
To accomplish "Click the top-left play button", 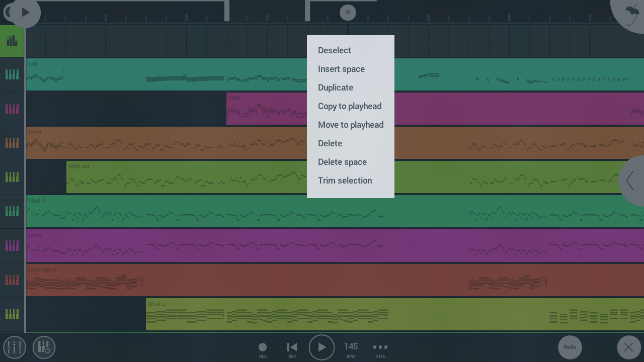I will click(x=25, y=13).
